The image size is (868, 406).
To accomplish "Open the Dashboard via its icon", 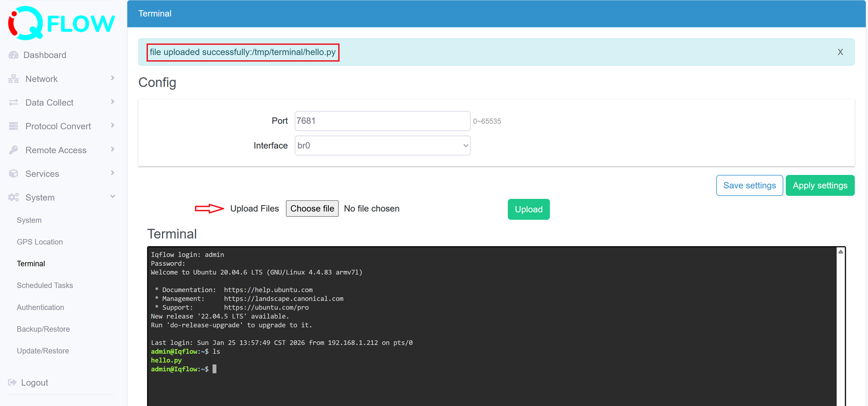I will [13, 55].
